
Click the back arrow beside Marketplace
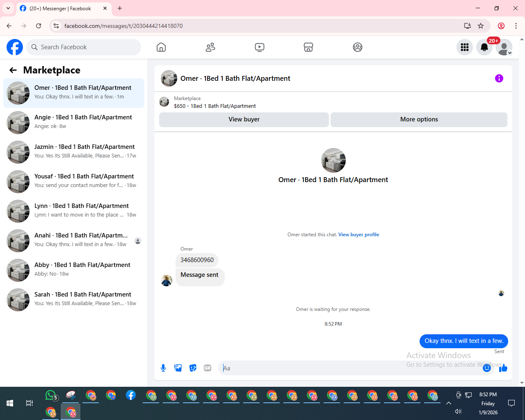(13, 70)
